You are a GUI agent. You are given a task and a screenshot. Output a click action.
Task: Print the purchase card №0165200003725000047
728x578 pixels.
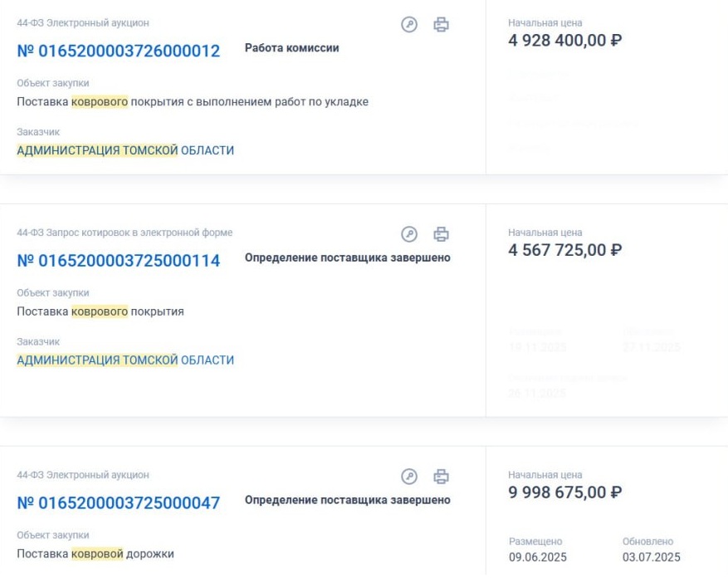tap(442, 477)
